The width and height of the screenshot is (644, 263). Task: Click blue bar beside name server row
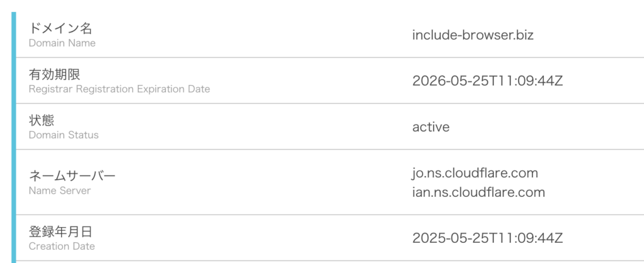14,182
